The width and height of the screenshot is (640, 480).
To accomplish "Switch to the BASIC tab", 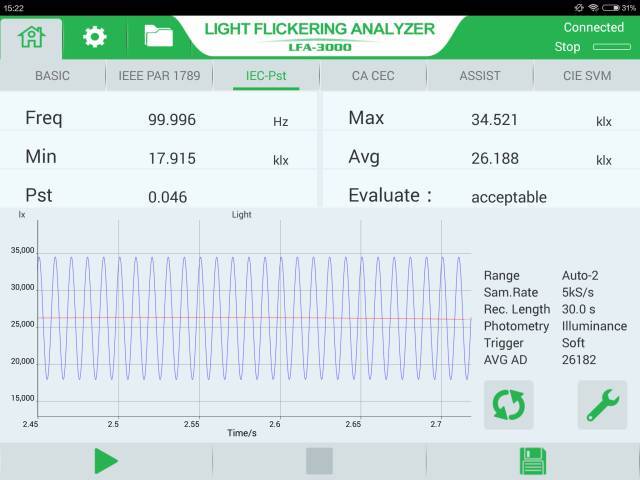I will (x=52, y=76).
